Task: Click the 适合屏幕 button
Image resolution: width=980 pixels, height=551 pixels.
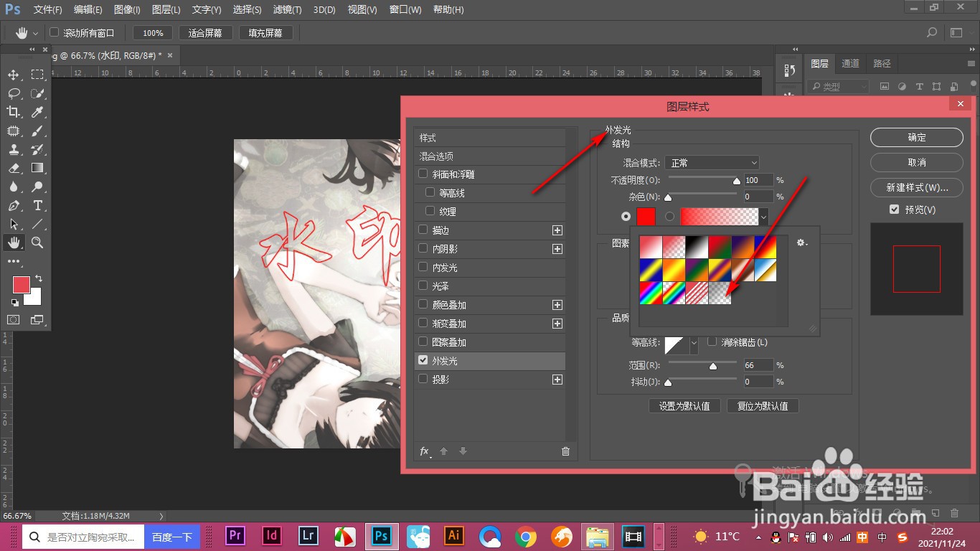Action: [205, 33]
